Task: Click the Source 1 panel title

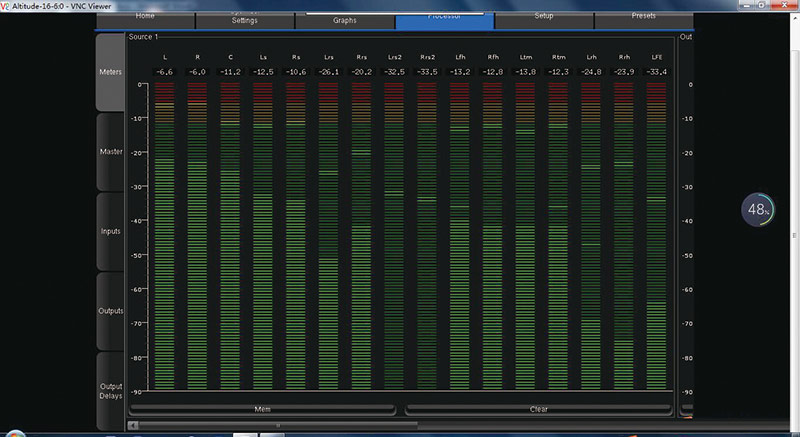Action: (x=143, y=37)
